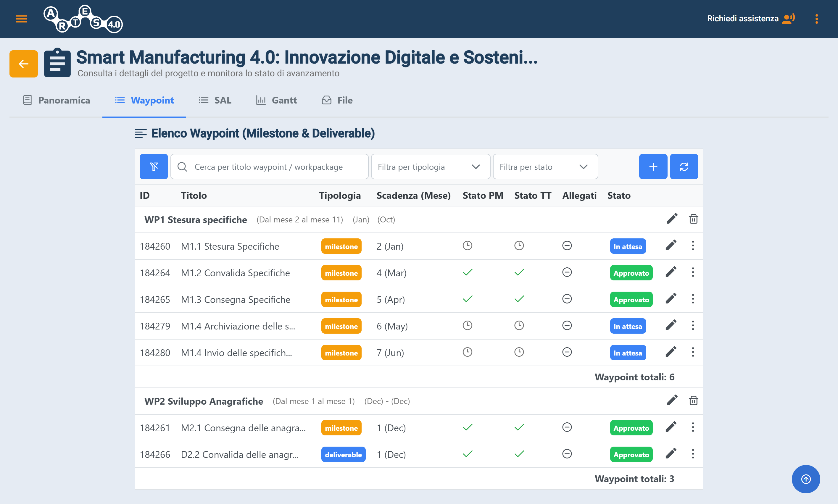
Task: Add a new waypoint with plus button
Action: [653, 167]
